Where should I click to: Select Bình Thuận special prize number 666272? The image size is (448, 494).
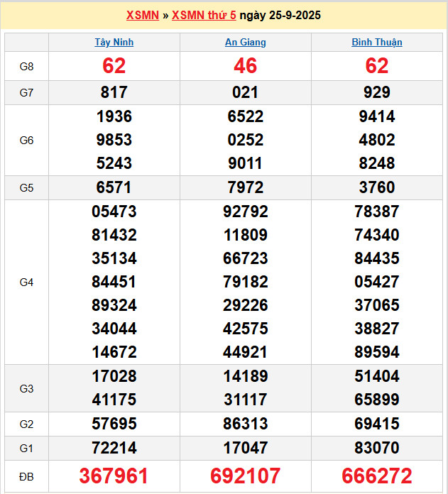tap(377, 476)
